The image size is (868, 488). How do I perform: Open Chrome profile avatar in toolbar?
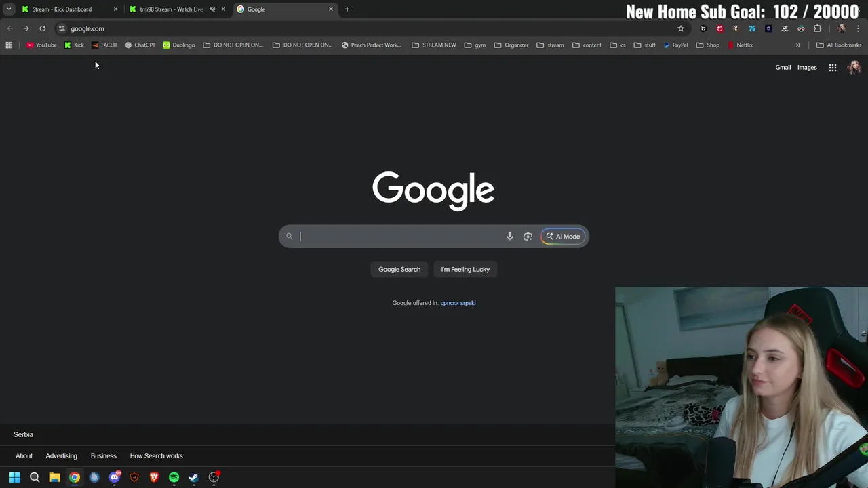point(842,28)
